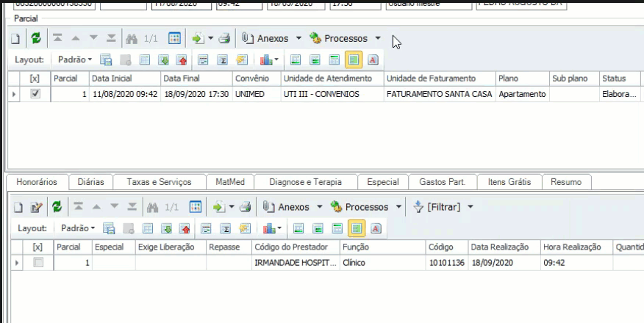Click highlighted green grid view icon in Honorários bar

[x=356, y=228]
